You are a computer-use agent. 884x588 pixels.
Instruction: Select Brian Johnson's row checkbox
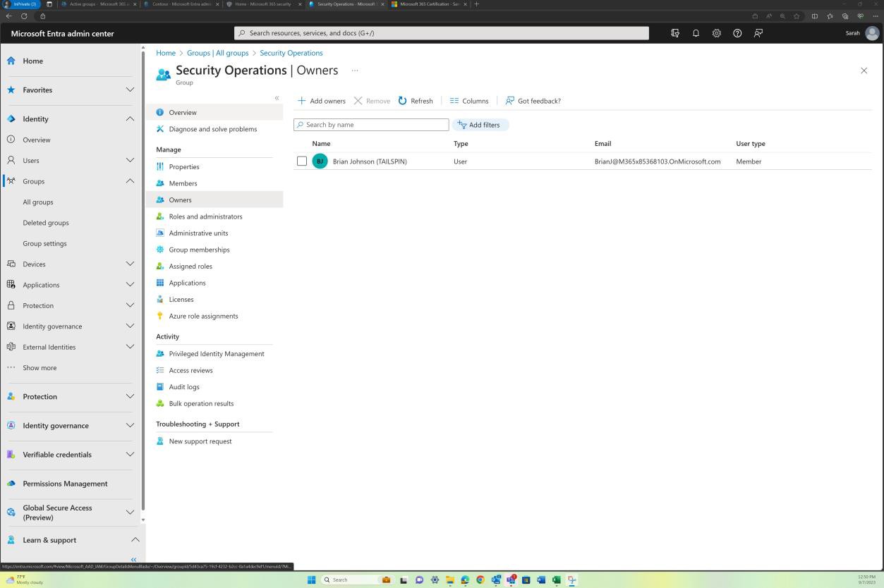click(x=302, y=161)
